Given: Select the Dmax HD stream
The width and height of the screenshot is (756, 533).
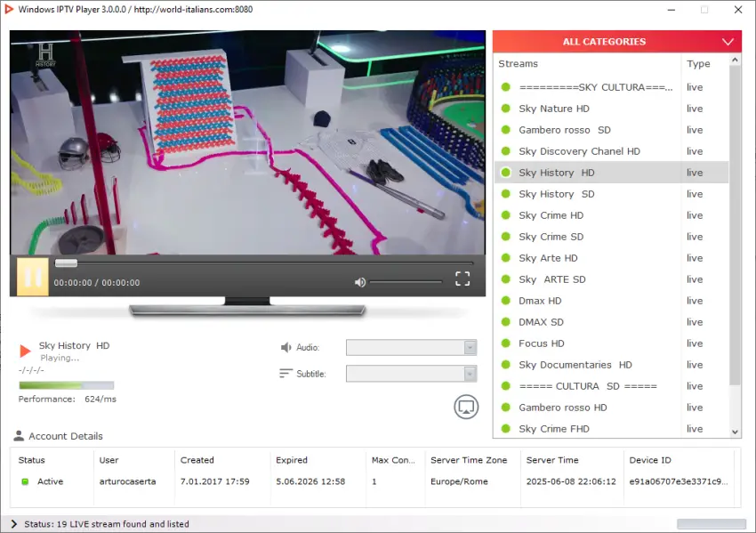Looking at the screenshot, I should [x=611, y=301].
